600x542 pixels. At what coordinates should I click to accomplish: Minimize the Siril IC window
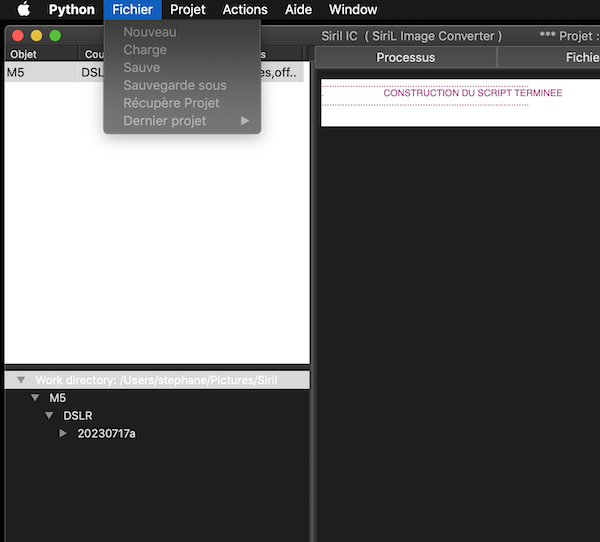click(36, 36)
